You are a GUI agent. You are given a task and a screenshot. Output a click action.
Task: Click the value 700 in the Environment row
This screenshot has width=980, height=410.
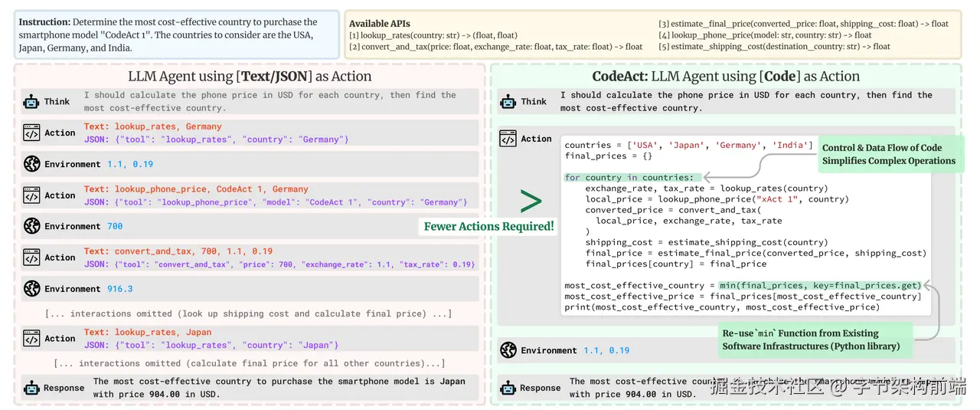(x=114, y=226)
